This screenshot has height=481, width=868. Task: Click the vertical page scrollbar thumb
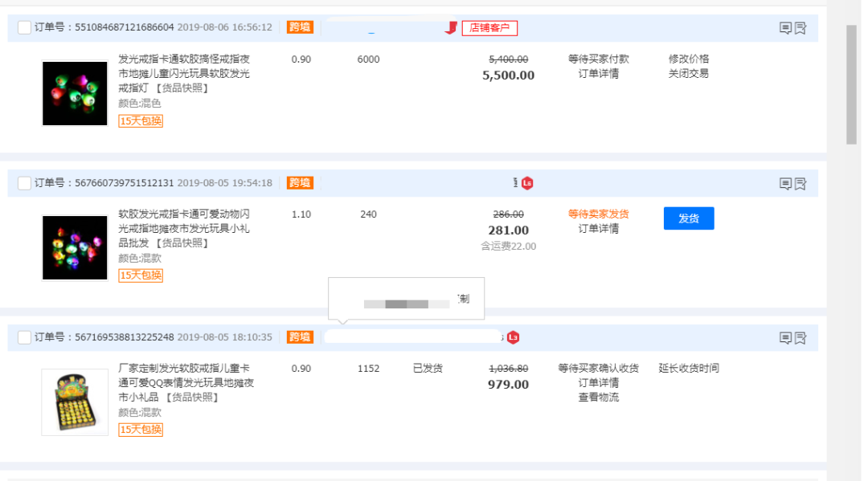point(851,84)
